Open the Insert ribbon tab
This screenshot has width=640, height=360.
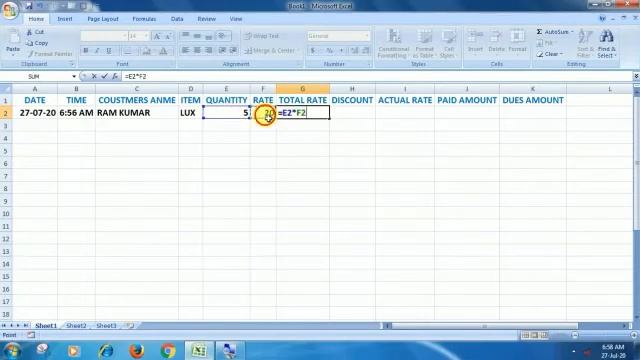pos(65,19)
